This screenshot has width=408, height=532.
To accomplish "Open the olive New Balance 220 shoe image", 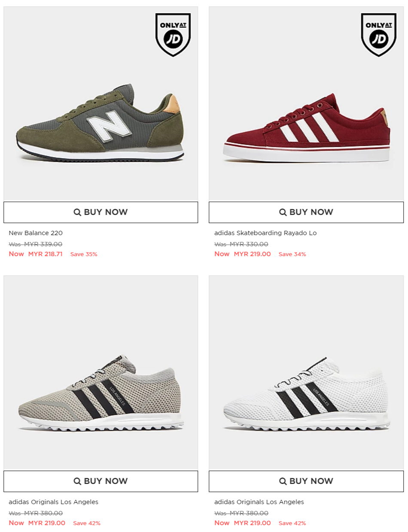I will (x=100, y=122).
